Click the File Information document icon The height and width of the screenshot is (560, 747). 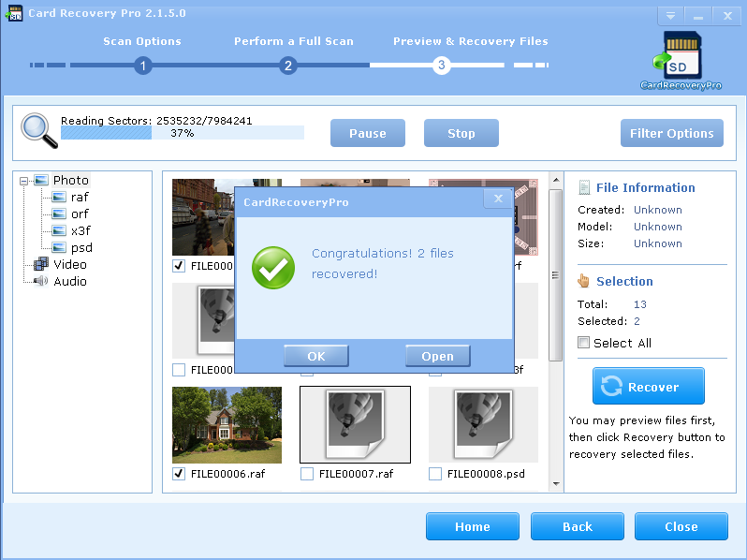[x=583, y=187]
